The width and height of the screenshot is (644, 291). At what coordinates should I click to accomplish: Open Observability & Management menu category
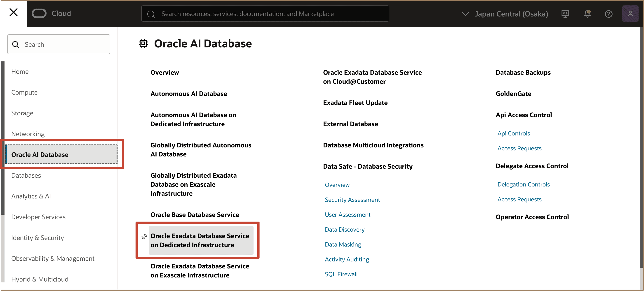pyautogui.click(x=53, y=258)
